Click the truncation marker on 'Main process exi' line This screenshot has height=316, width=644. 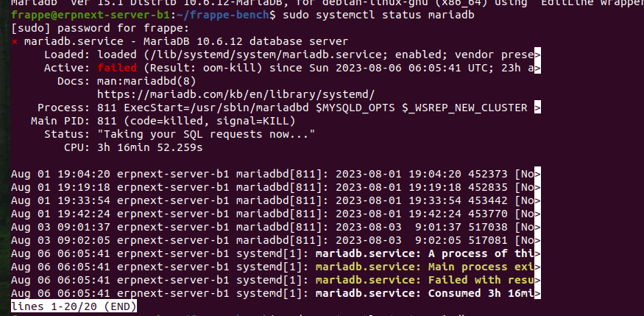pos(537,267)
